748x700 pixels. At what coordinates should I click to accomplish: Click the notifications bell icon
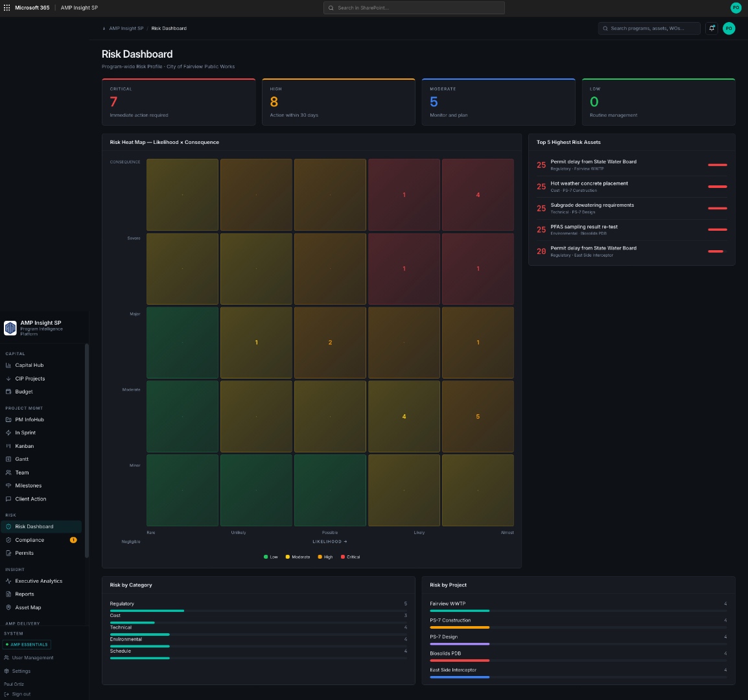click(711, 28)
